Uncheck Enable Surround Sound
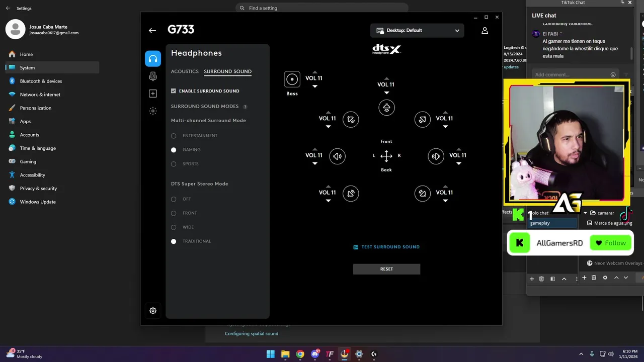644x362 pixels. (174, 91)
